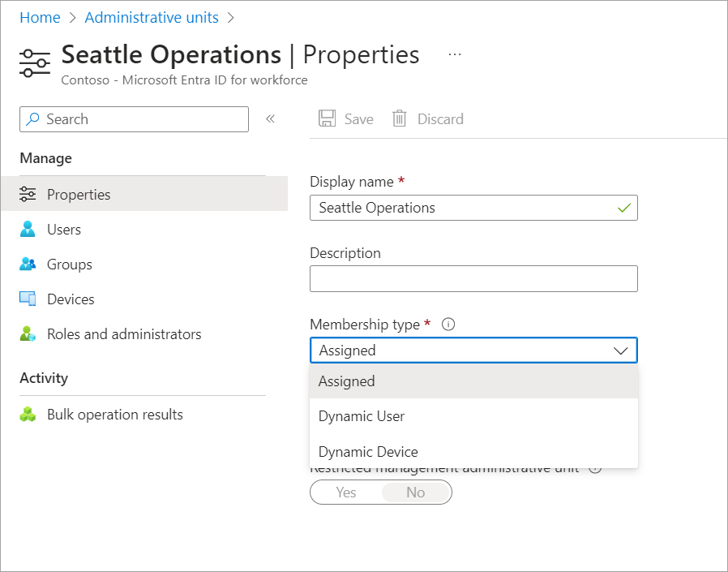Go to the Administrative units breadcrumb
This screenshot has width=728, height=572.
152,17
